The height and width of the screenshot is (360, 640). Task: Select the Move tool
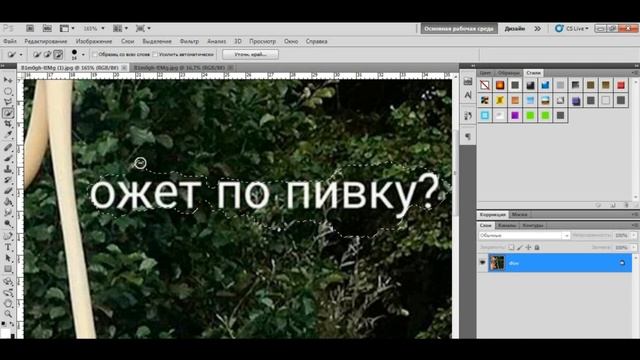point(8,80)
